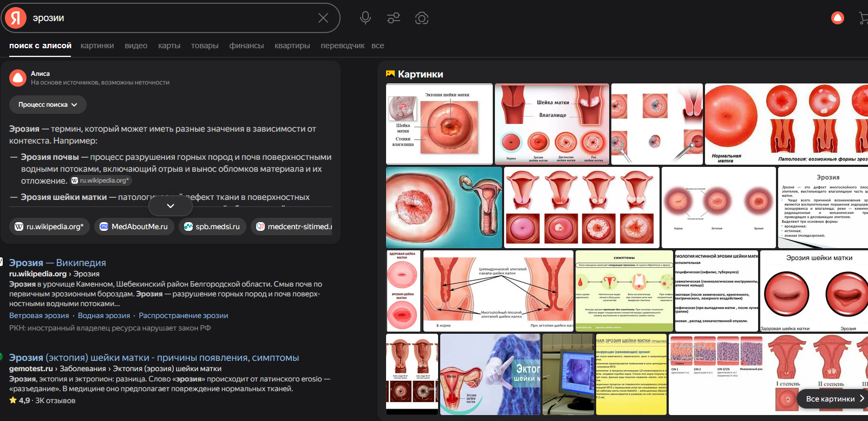868x421 pixels.
Task: Clear the search field with X icon
Action: tap(323, 18)
